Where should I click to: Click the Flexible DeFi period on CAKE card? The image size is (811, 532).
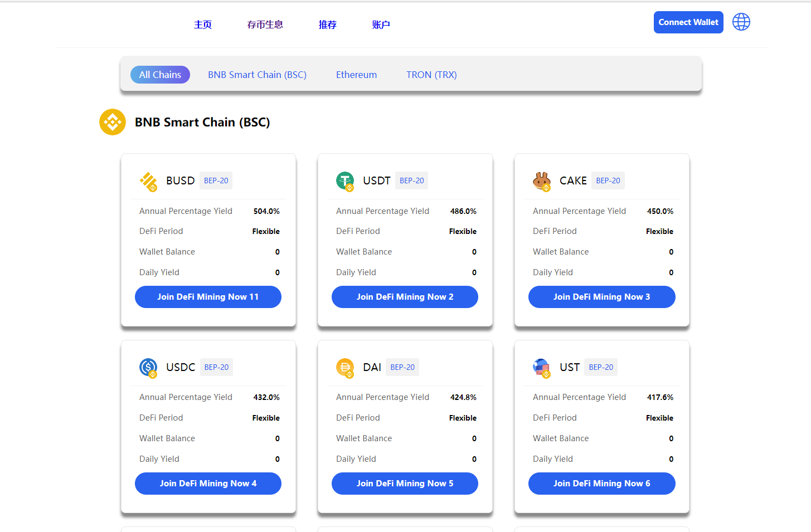click(659, 231)
